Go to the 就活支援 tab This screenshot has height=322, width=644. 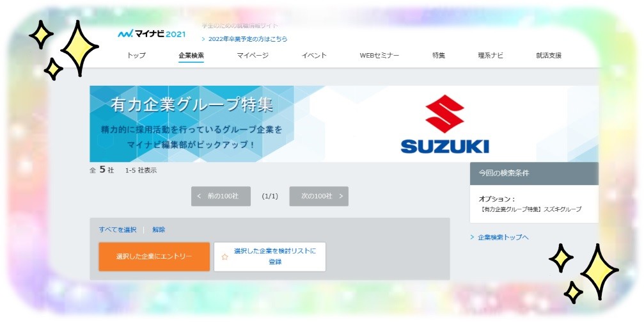click(x=549, y=56)
